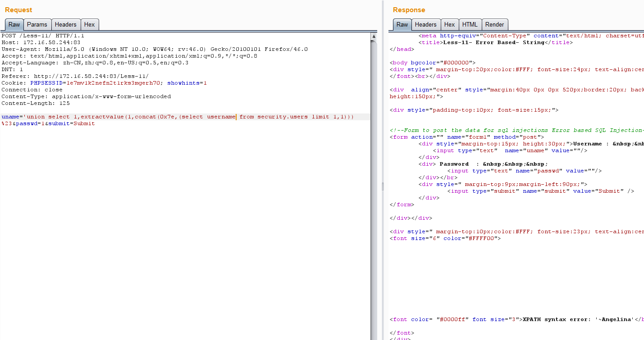Click the Connection: close line
The width and height of the screenshot is (644, 340).
[x=32, y=90]
